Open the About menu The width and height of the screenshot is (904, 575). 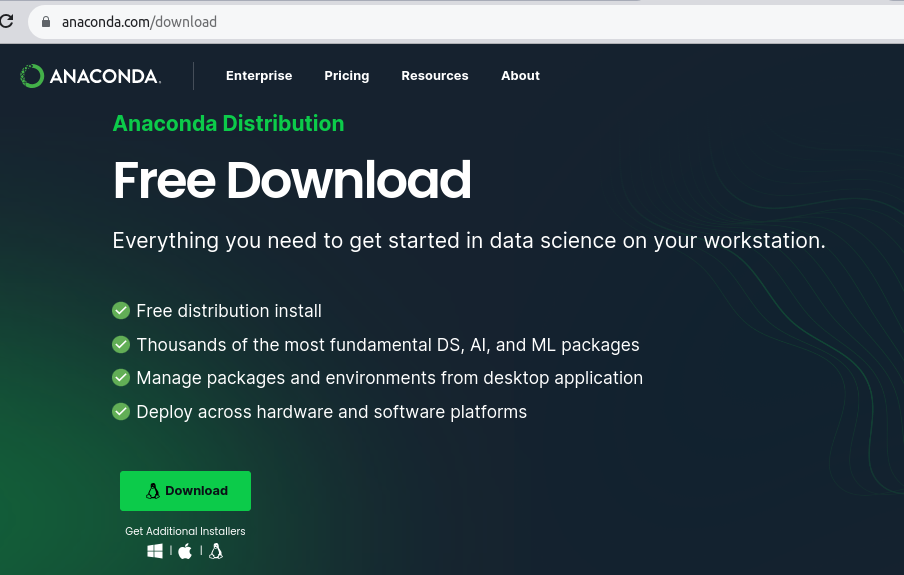click(x=520, y=76)
